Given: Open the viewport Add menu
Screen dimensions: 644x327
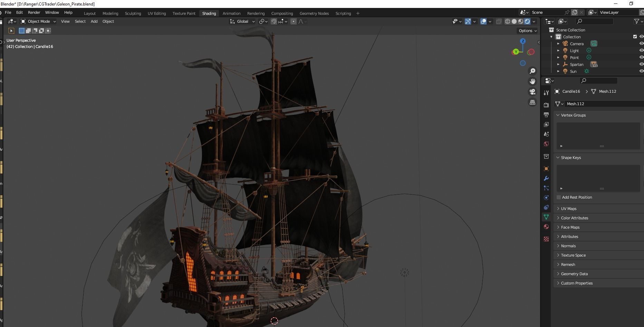Looking at the screenshot, I should [94, 21].
